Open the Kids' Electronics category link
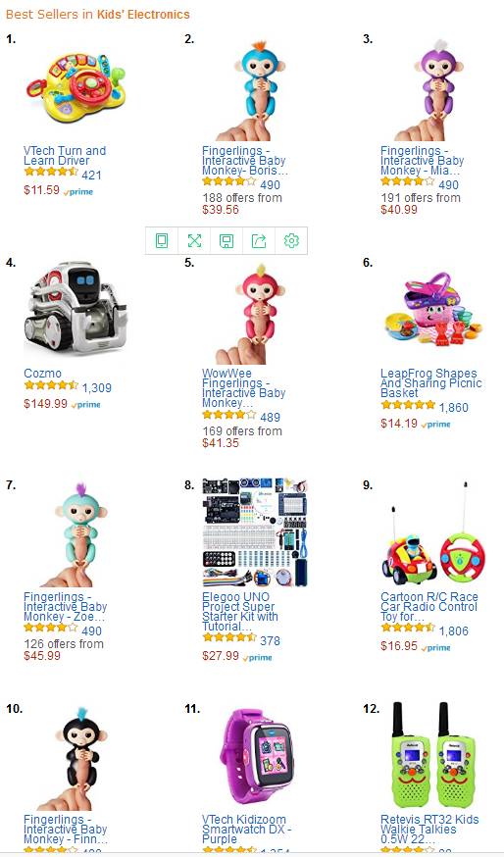Screen dimensions: 504x857 pos(143,14)
